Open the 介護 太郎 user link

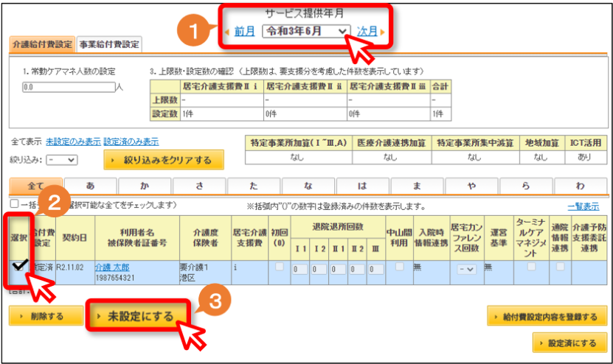click(x=112, y=267)
